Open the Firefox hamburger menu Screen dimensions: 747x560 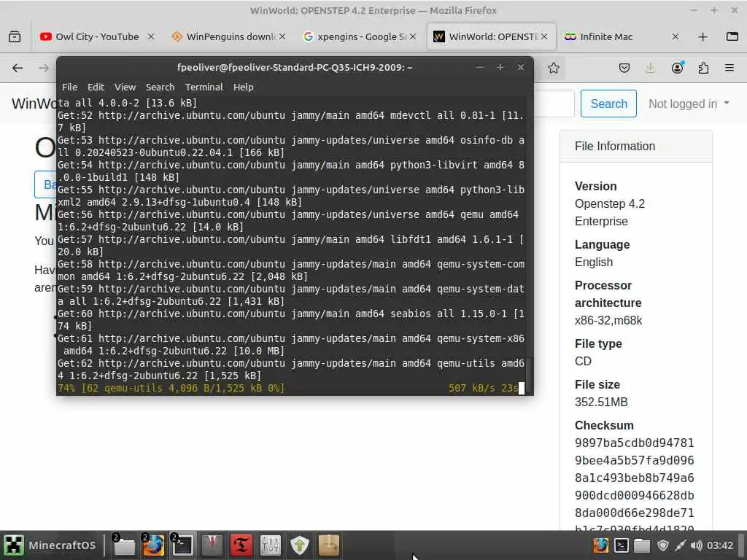(729, 68)
